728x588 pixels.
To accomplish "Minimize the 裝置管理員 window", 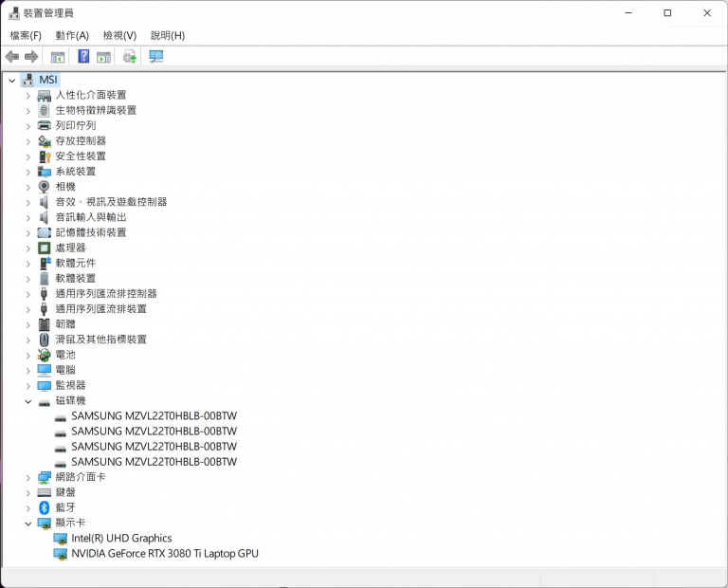I will click(628, 13).
